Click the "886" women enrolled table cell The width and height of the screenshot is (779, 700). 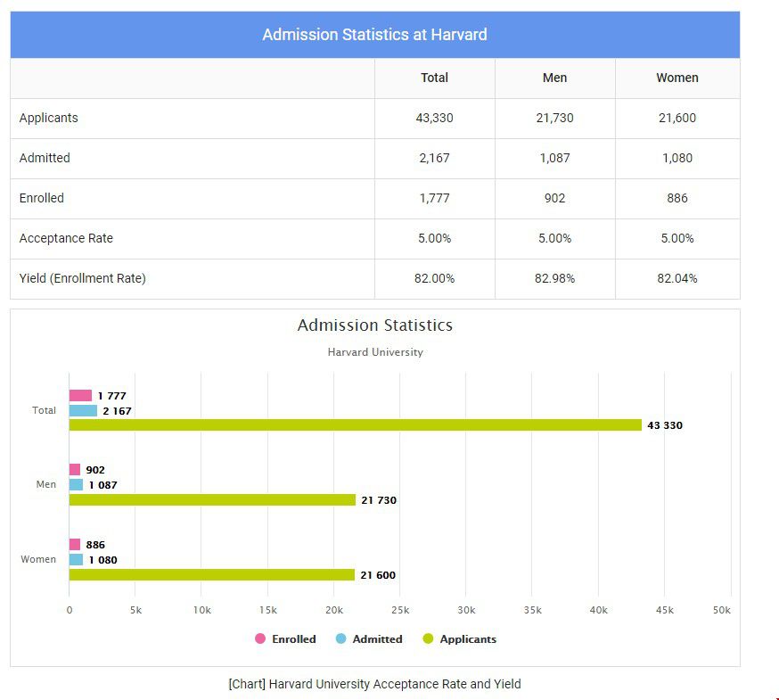click(x=677, y=198)
